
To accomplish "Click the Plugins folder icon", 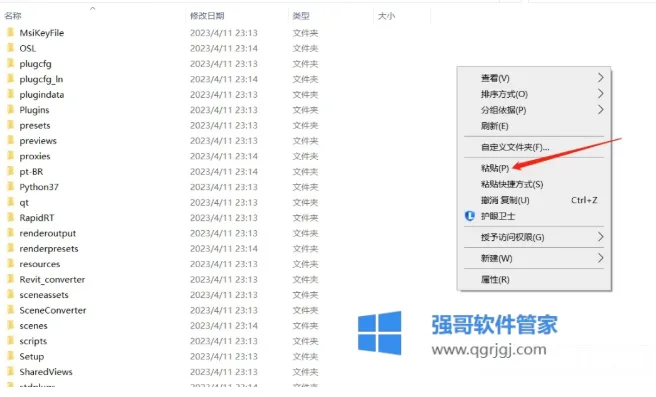I will (11, 110).
